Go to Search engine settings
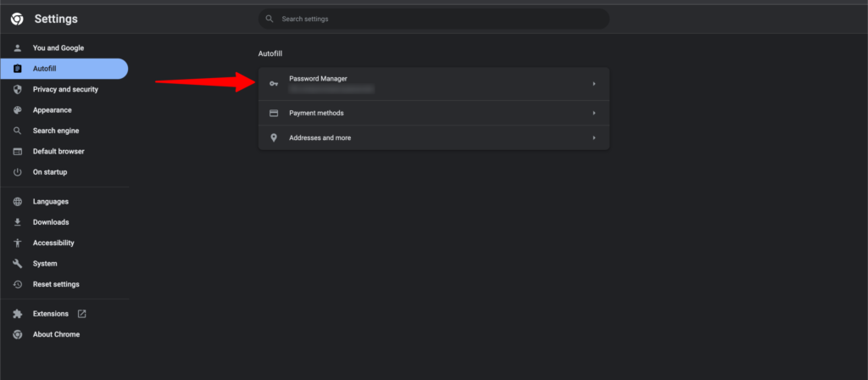 57,131
